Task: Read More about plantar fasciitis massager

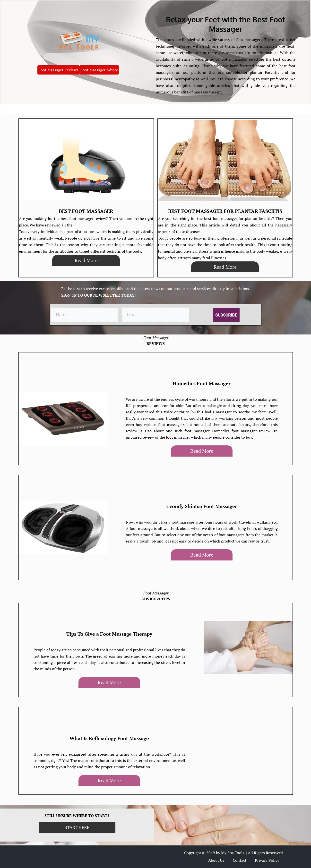Action: 225,267
